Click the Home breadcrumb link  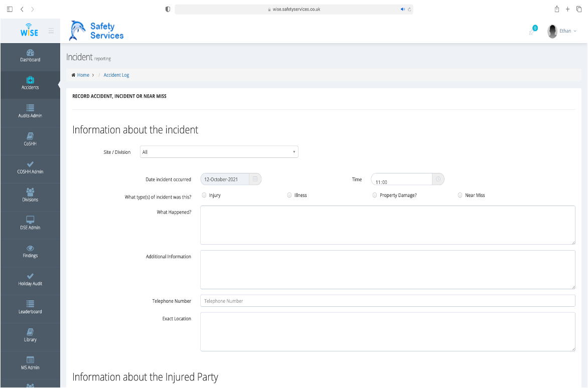(x=83, y=75)
